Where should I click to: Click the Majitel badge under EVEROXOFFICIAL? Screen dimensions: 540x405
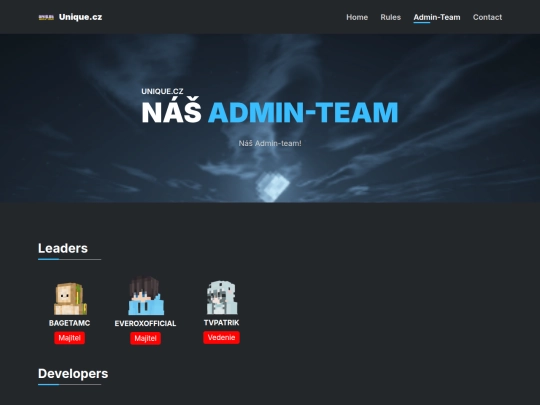click(145, 338)
